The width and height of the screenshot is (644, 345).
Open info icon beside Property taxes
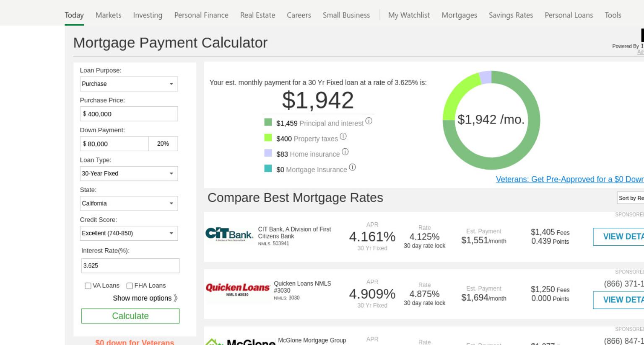(343, 136)
